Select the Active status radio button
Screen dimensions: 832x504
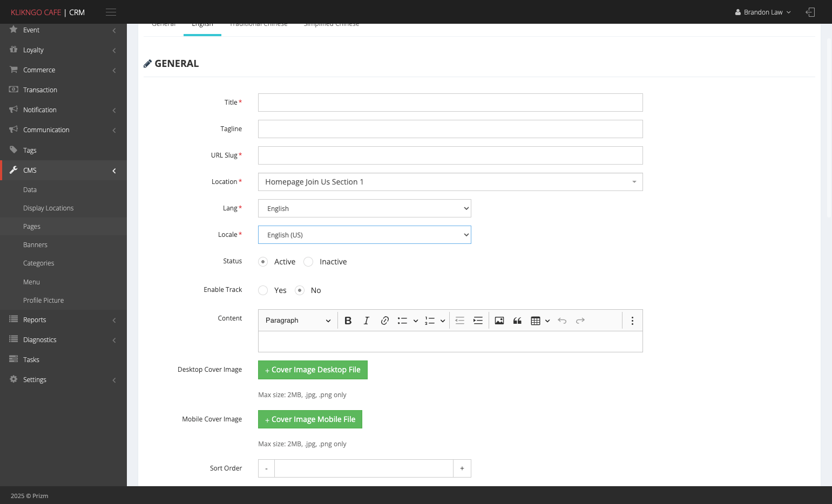(263, 262)
